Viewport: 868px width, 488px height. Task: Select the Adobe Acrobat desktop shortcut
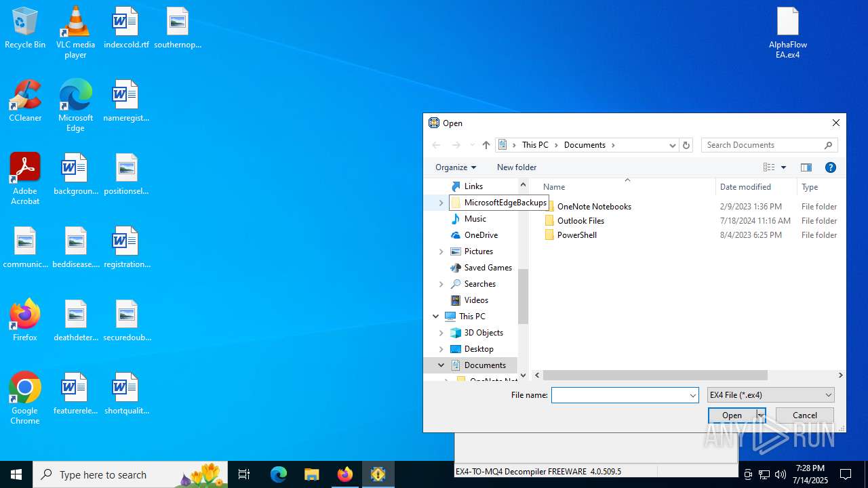(25, 179)
